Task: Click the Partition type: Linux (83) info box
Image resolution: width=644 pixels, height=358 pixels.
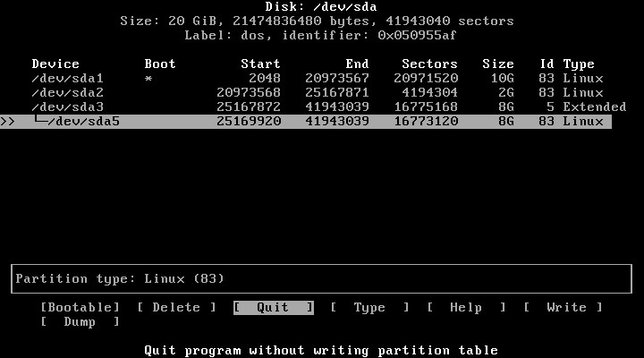Action: pyautogui.click(x=322, y=278)
